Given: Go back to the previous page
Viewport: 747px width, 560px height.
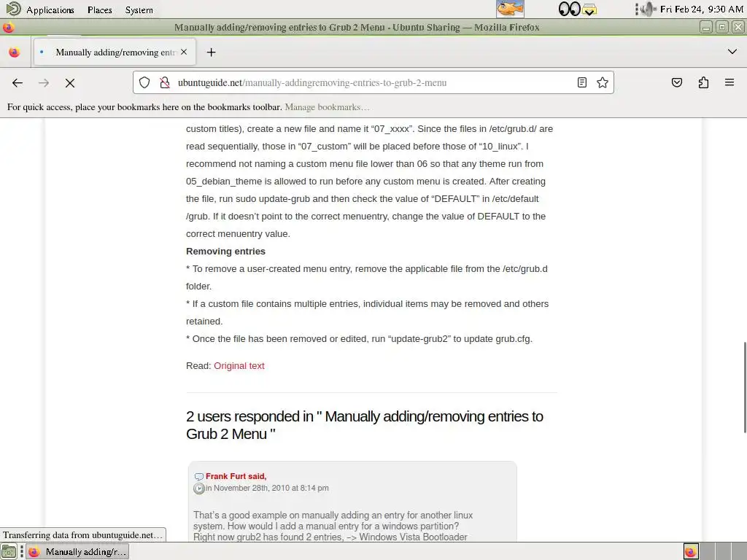Looking at the screenshot, I should tap(18, 83).
